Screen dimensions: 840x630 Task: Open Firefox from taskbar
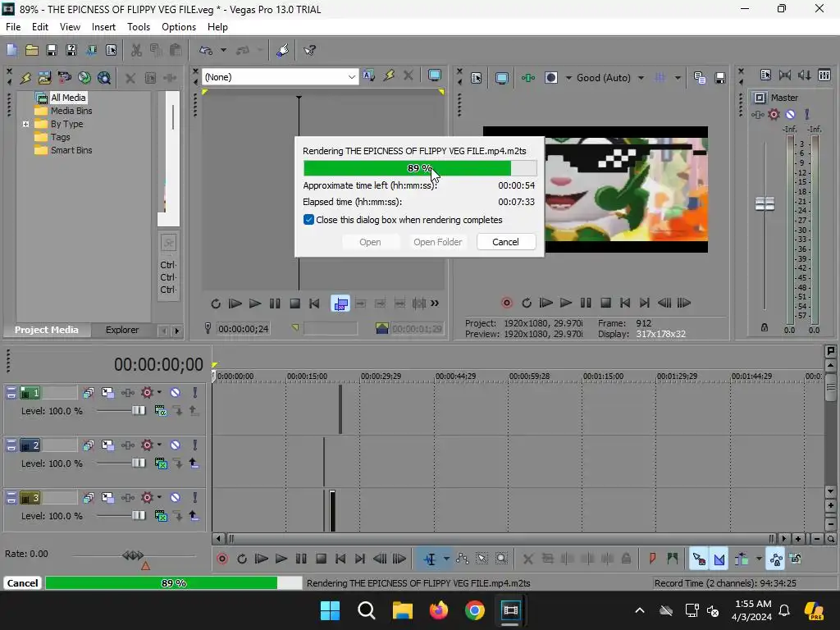[x=438, y=610]
